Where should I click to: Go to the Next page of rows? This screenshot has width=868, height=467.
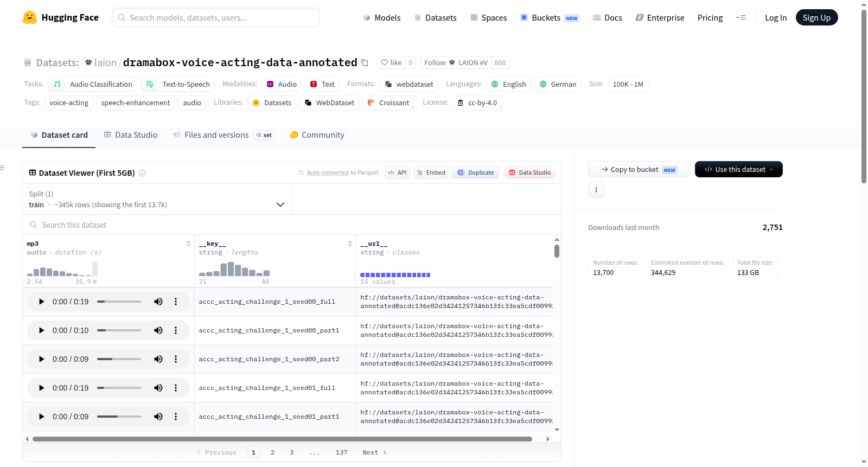[x=374, y=452]
